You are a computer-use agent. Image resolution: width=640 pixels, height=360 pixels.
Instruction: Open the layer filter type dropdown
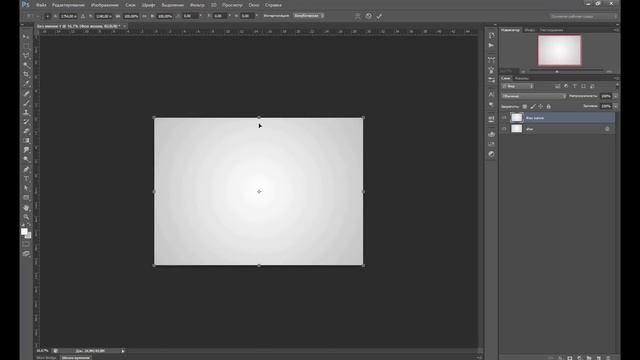(518, 86)
